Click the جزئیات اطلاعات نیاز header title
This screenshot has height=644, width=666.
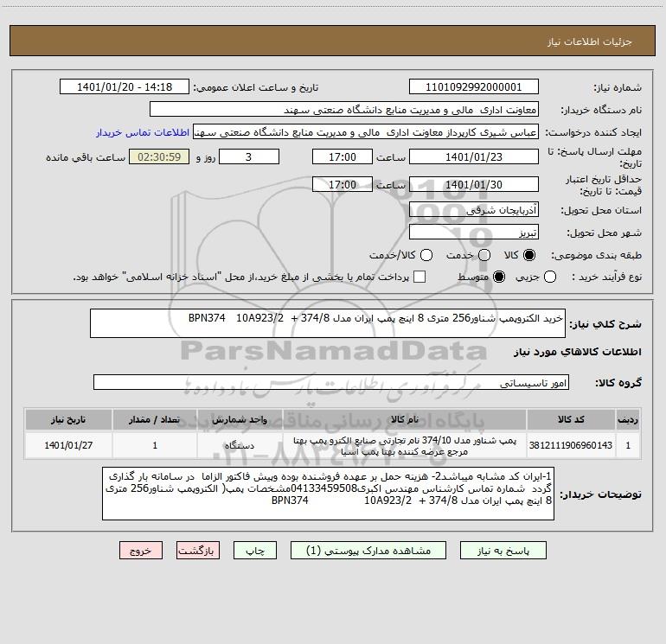pyautogui.click(x=590, y=41)
